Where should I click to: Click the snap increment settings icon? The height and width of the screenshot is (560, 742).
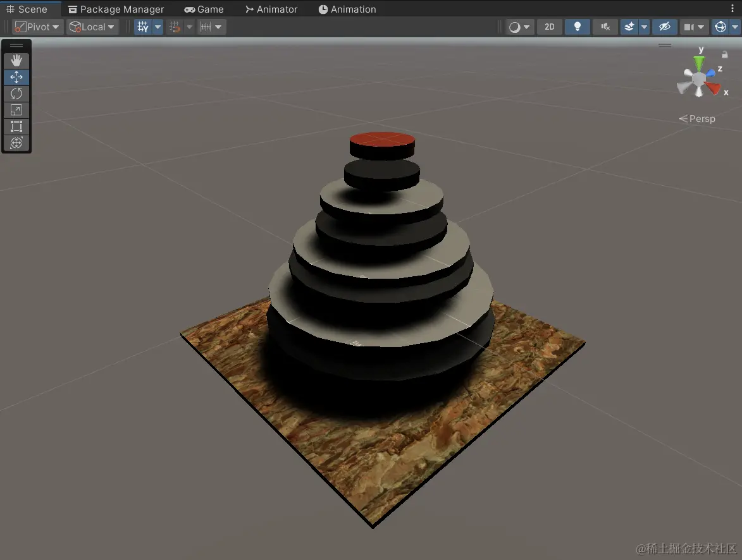[206, 27]
